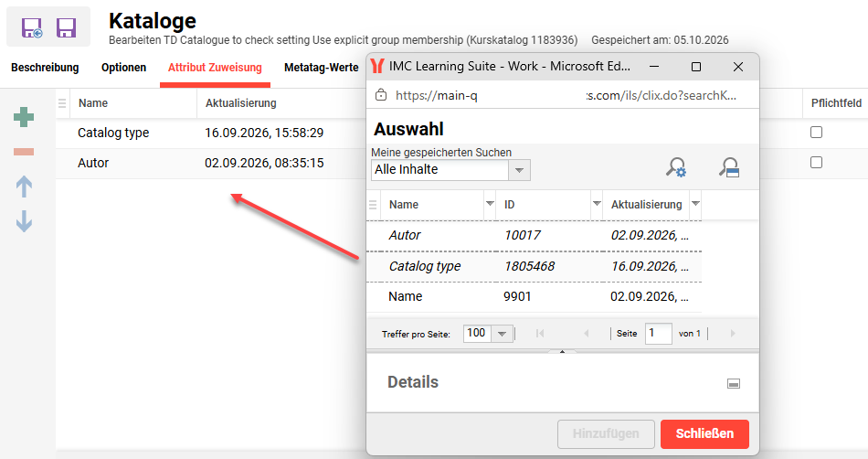Viewport: 868px width, 459px height.
Task: Click the ID column header in Auswahl
Action: [509, 205]
